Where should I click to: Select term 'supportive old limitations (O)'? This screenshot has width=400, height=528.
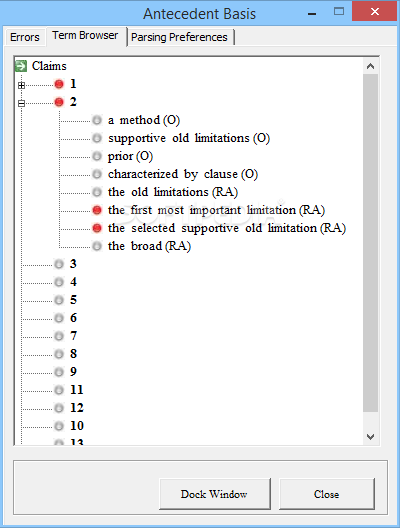[x=189, y=138]
